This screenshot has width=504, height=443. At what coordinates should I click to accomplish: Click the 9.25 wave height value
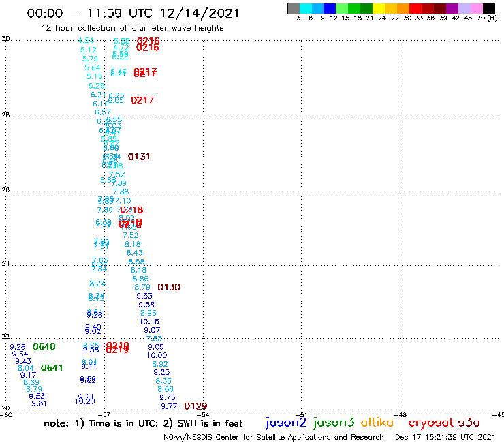(161, 372)
